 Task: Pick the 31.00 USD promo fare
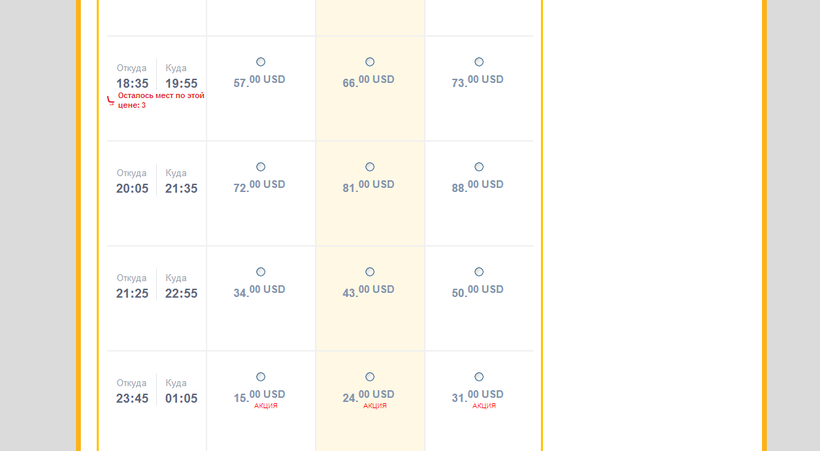pyautogui.click(x=479, y=377)
